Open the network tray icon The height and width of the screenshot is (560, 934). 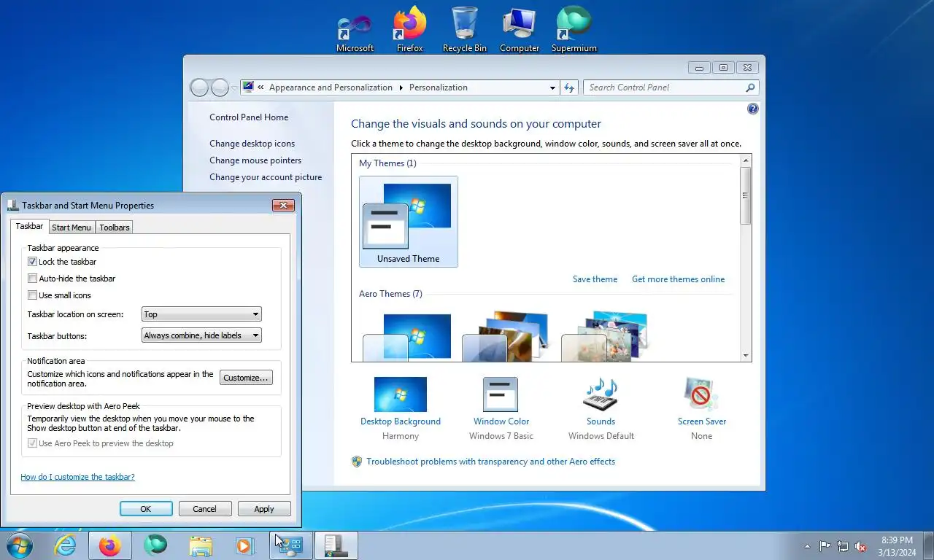(843, 546)
